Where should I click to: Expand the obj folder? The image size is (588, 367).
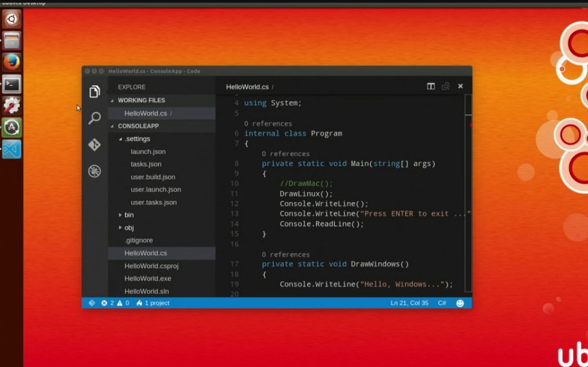(x=120, y=228)
